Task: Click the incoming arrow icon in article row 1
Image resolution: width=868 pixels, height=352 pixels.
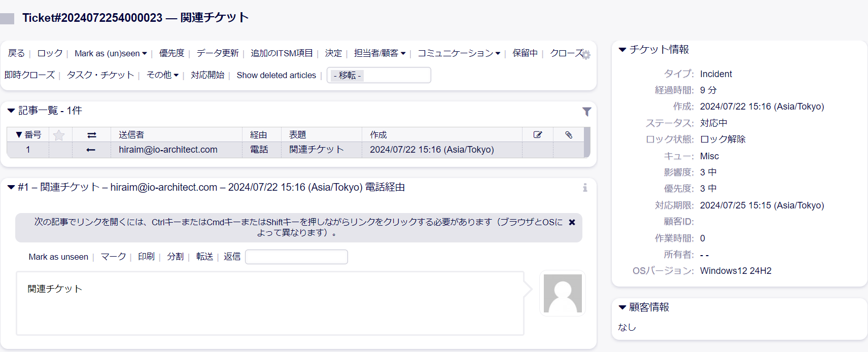Action: tap(91, 150)
